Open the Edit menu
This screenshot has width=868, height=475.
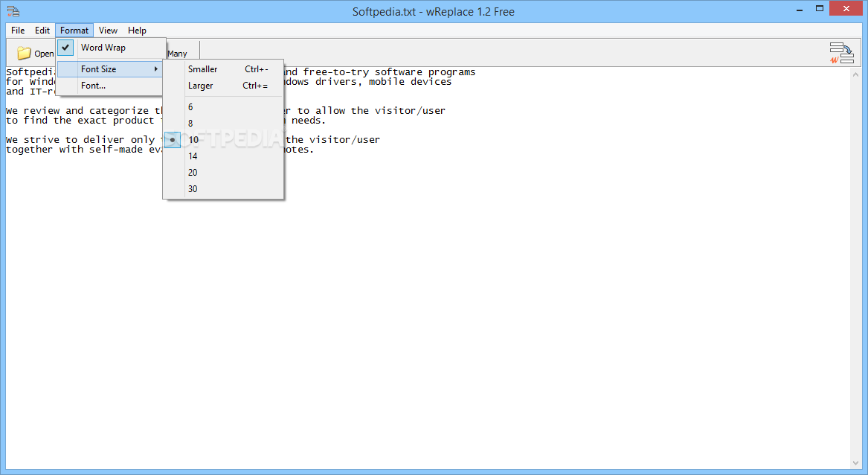tap(42, 31)
